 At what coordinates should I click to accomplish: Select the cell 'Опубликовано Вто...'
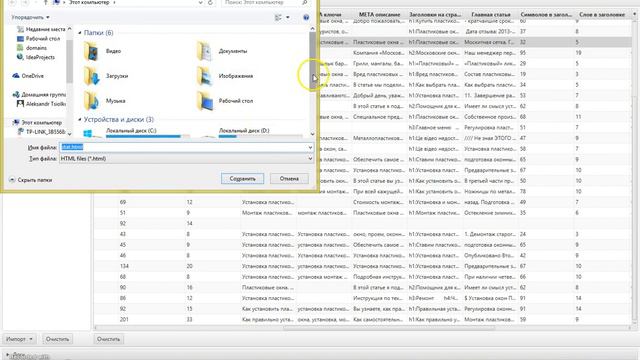pos(491,256)
